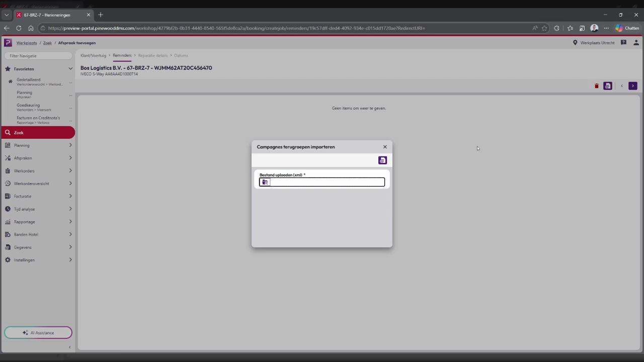Click the Afspraken wrench sidebar icon
This screenshot has height=362, width=644.
(8, 158)
